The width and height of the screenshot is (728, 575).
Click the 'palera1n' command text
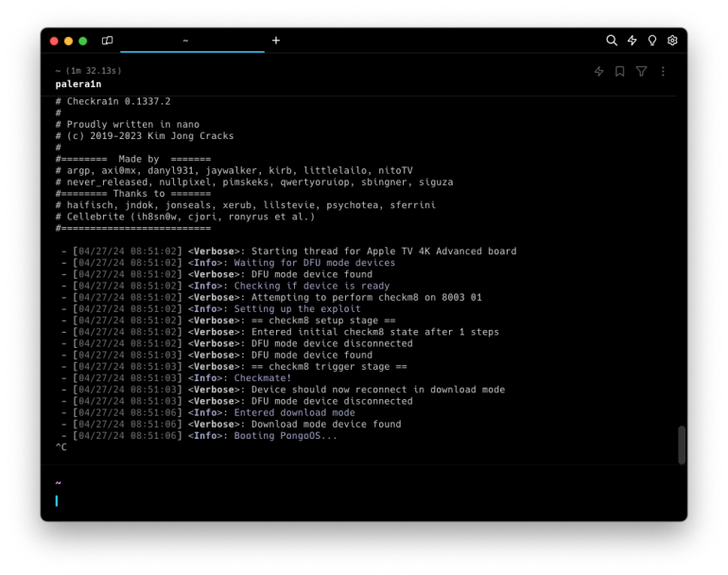pos(78,84)
